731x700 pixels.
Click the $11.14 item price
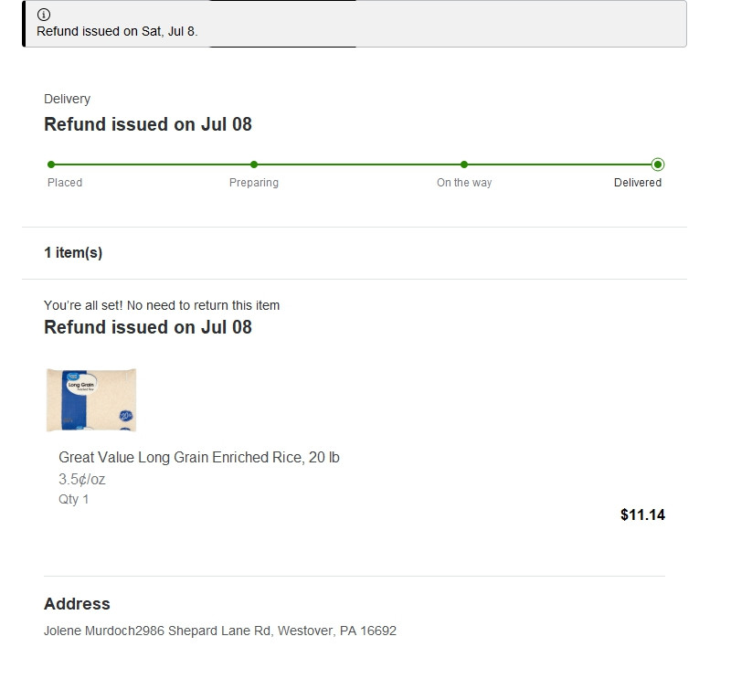642,515
